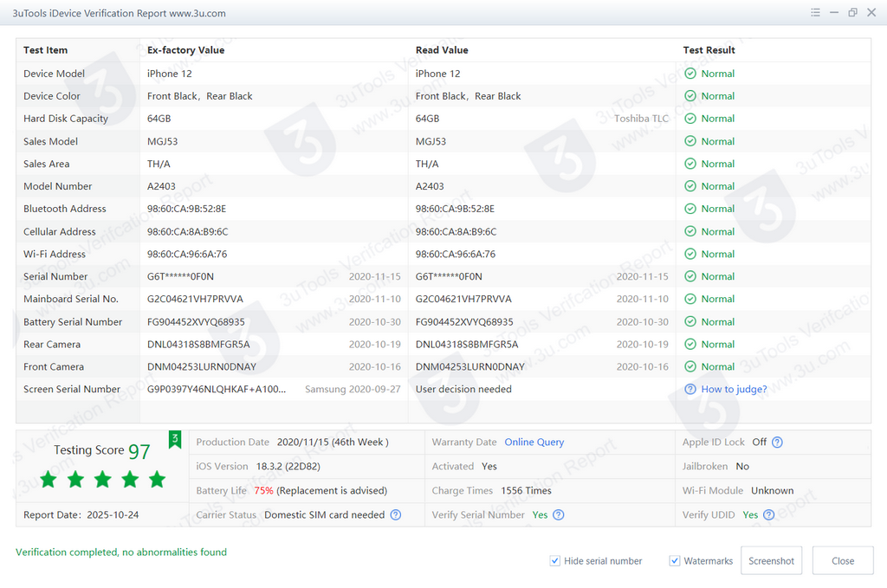Viewport: 887px width, 588px height.
Task: Click the Jailbroken No value
Action: point(742,467)
